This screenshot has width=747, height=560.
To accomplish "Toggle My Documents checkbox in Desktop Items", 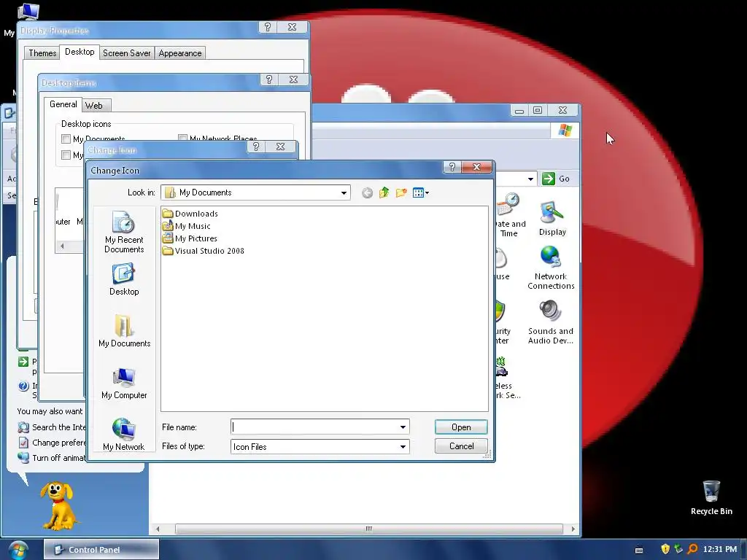I will 66,139.
